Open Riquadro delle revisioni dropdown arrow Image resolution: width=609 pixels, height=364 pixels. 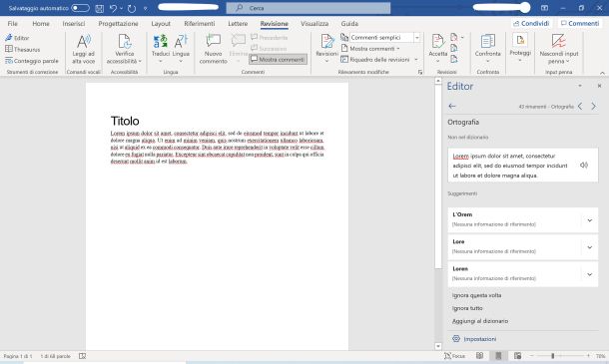pos(416,60)
